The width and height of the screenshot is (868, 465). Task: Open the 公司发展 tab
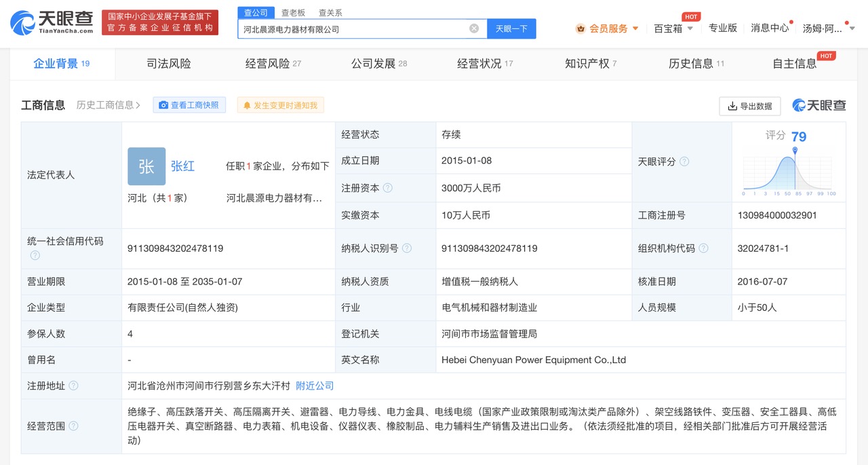(x=379, y=64)
